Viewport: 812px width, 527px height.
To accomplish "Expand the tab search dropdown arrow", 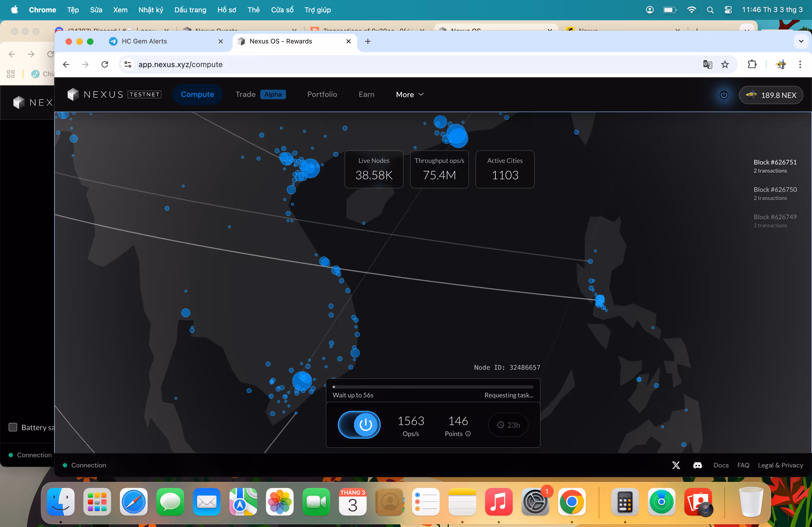I will coord(801,41).
